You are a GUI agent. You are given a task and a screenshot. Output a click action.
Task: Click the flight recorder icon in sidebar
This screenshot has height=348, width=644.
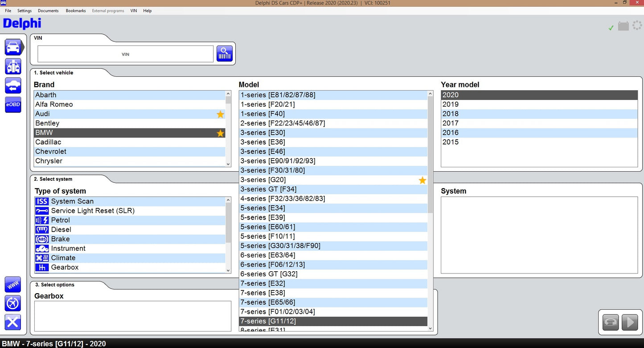(x=13, y=303)
